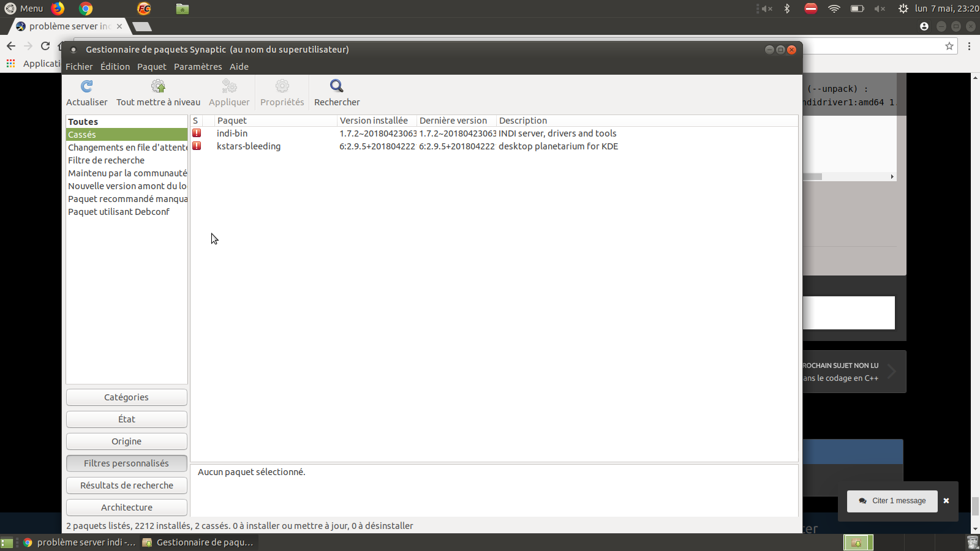
Task: Go back in Chrome browser
Action: [11, 46]
